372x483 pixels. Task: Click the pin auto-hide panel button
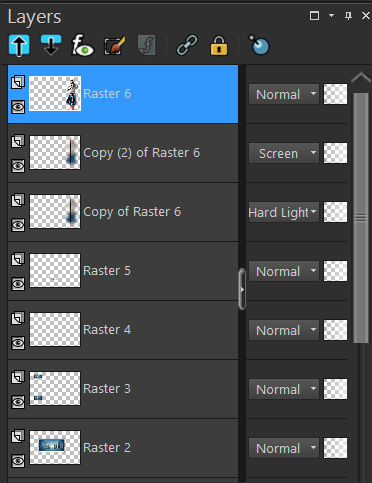click(x=348, y=16)
